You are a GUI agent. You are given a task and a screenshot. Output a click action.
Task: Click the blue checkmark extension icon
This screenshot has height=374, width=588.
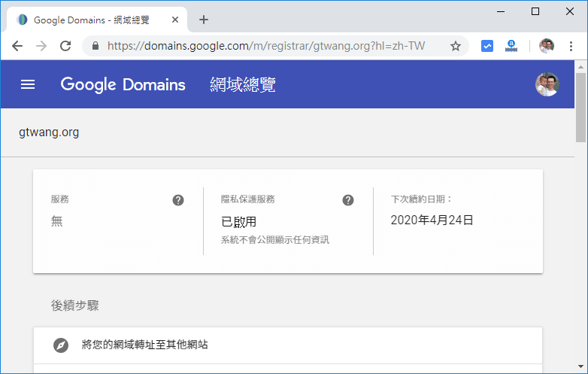click(x=486, y=46)
